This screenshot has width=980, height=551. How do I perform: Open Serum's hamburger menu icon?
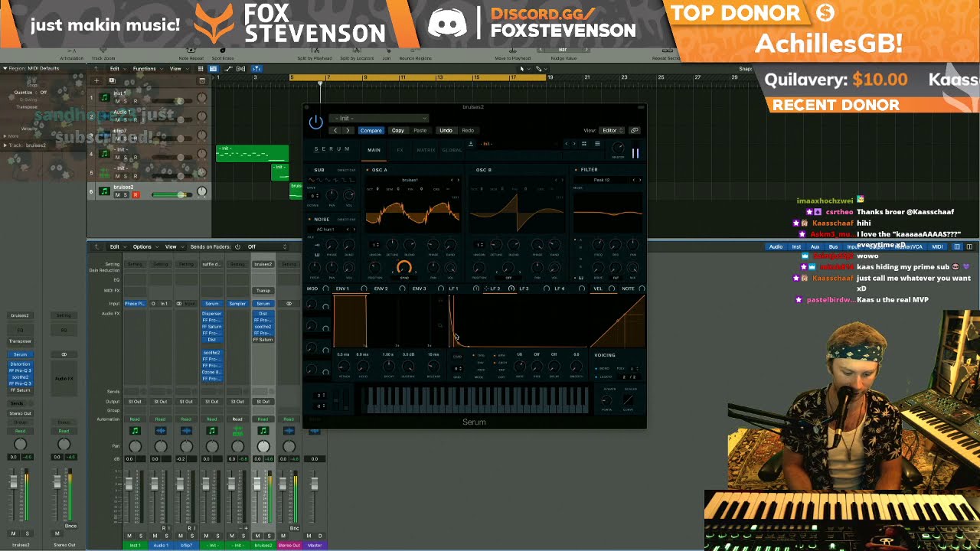(x=597, y=144)
